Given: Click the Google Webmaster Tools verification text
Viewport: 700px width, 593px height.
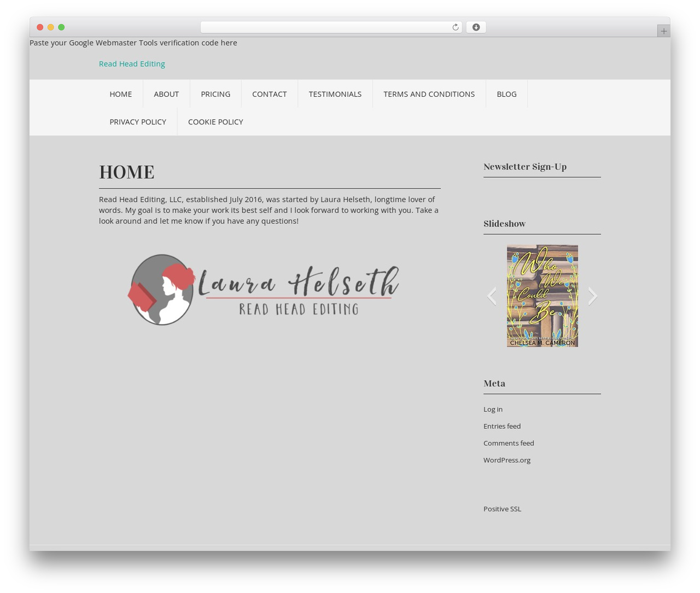Looking at the screenshot, I should [x=133, y=43].
